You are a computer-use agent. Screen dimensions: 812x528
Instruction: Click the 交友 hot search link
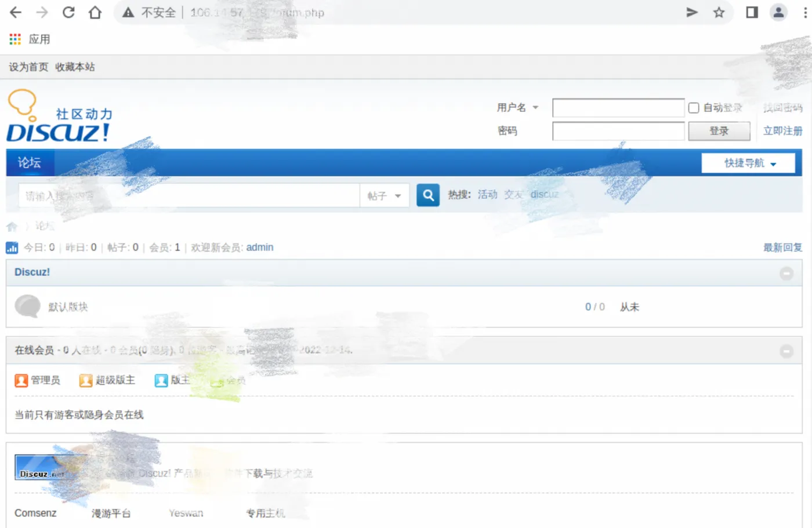point(513,195)
